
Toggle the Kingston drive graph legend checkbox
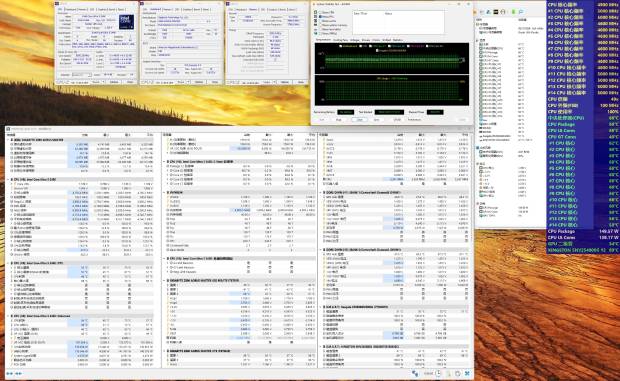pos(377,50)
